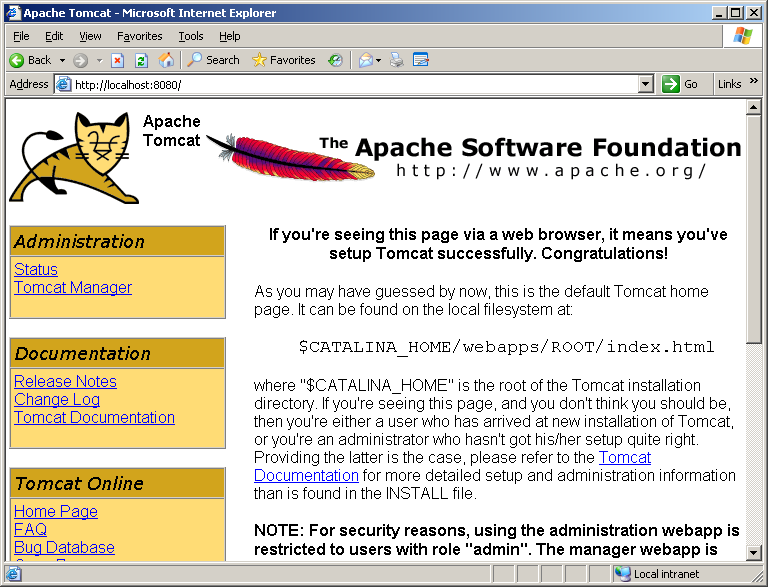Click the Stop loading icon
The height and width of the screenshot is (587, 768).
(117, 60)
